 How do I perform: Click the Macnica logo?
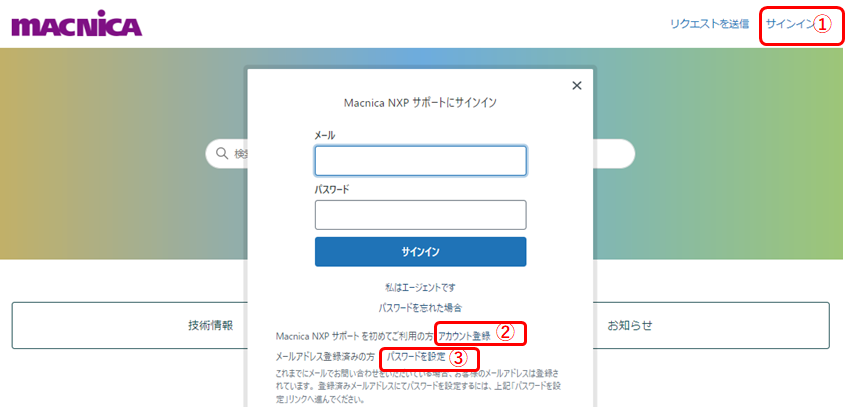pos(76,25)
